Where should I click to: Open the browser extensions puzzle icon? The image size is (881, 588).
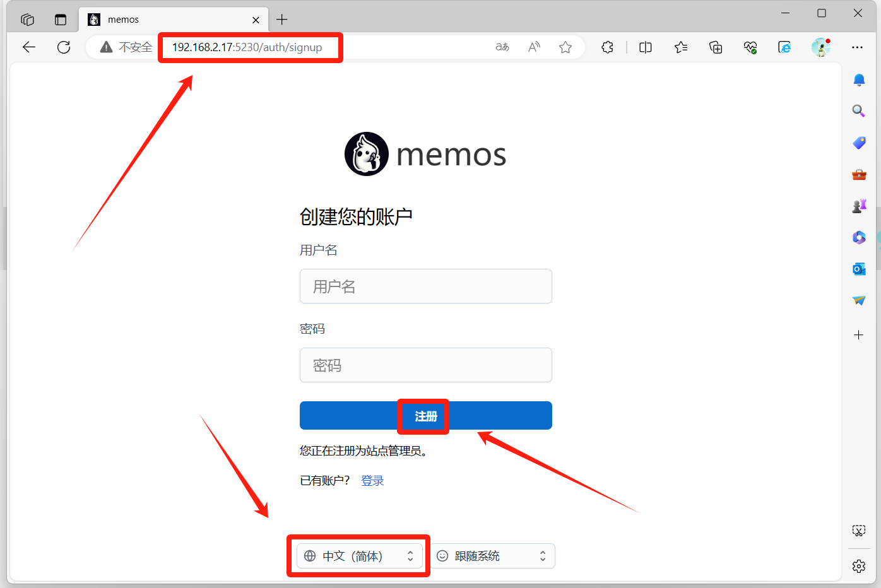607,47
